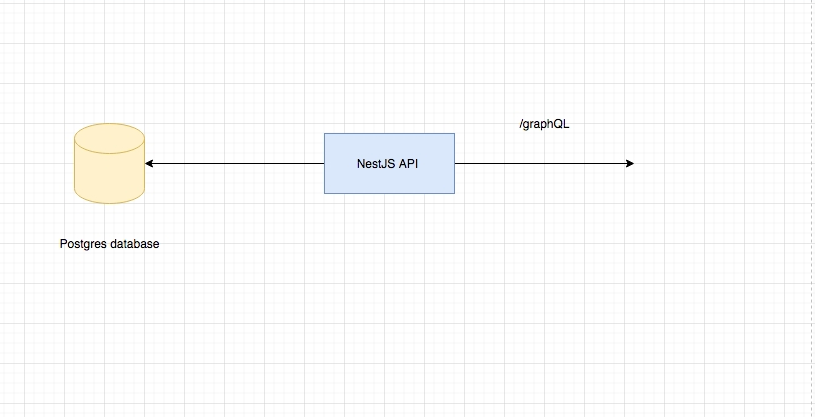
Task: Select the arrow pointing to the database cylinder
Action: tap(234, 163)
